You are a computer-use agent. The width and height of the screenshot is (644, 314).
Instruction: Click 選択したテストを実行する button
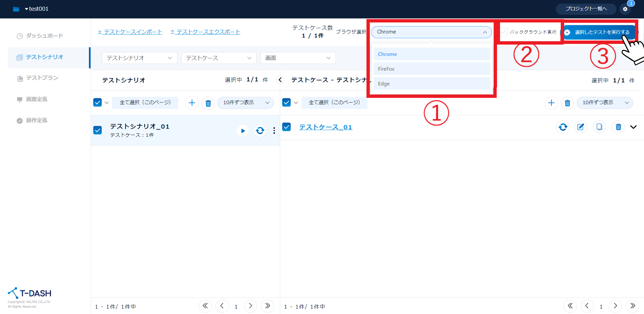point(599,32)
